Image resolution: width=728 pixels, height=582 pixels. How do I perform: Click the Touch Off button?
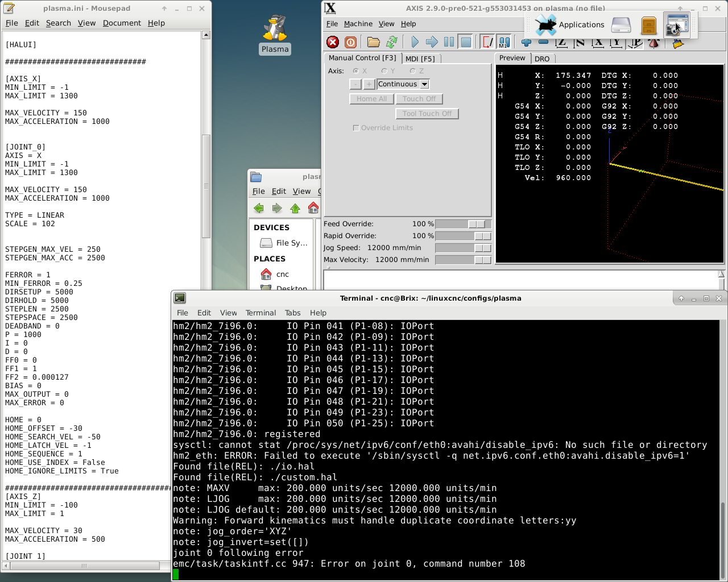pyautogui.click(x=419, y=99)
